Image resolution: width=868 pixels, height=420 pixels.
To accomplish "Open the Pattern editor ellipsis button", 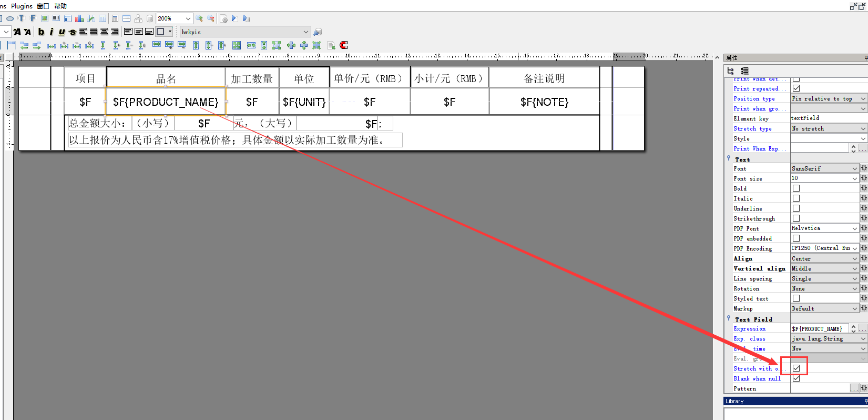I will (855, 388).
